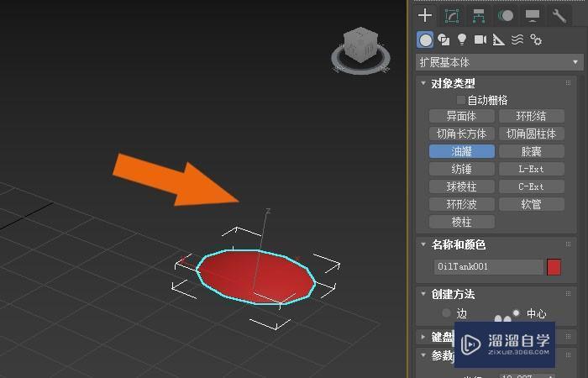The width and height of the screenshot is (588, 378).
Task: Click the 环形结 object button
Action: click(532, 116)
